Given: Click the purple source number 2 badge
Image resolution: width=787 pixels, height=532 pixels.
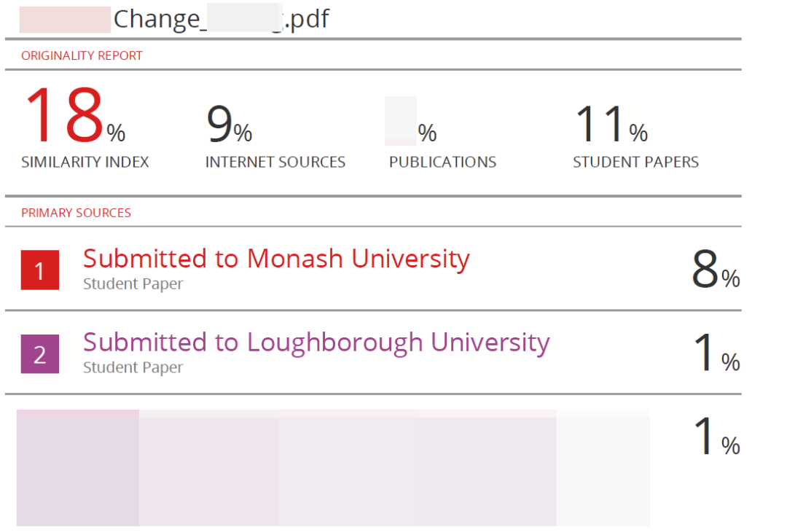Looking at the screenshot, I should tap(39, 354).
